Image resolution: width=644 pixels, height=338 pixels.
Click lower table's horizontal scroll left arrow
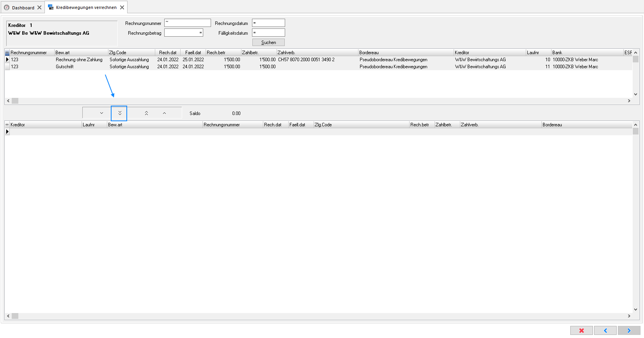coord(8,316)
